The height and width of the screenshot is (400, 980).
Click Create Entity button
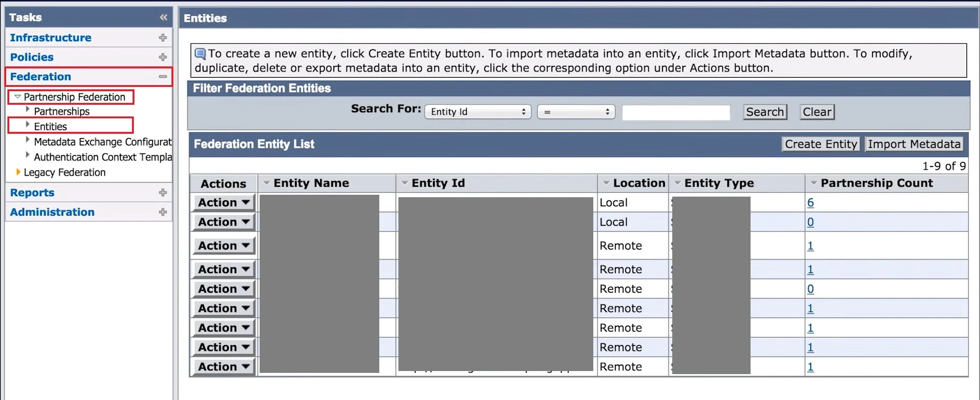click(821, 144)
